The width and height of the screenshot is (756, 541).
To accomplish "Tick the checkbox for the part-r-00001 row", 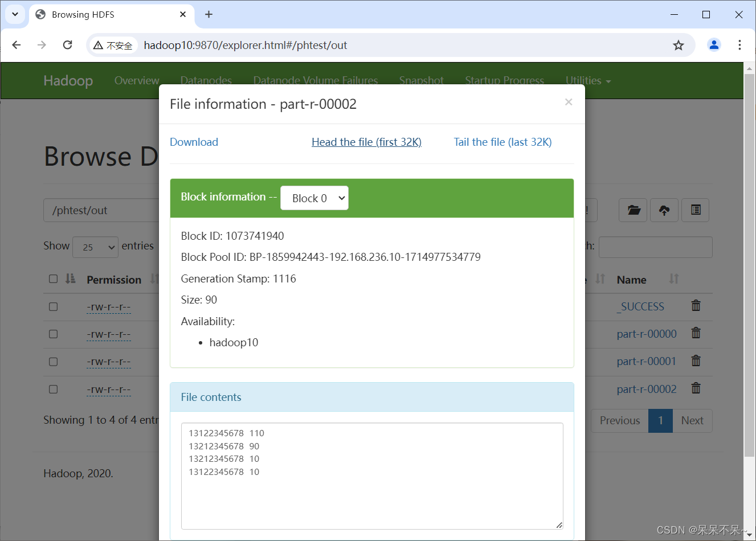I will 54,362.
